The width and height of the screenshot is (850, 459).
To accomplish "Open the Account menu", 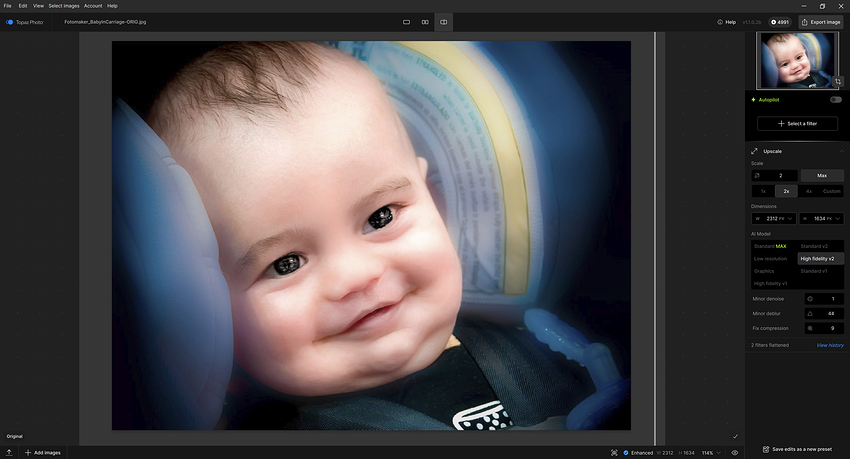I will click(x=92, y=6).
